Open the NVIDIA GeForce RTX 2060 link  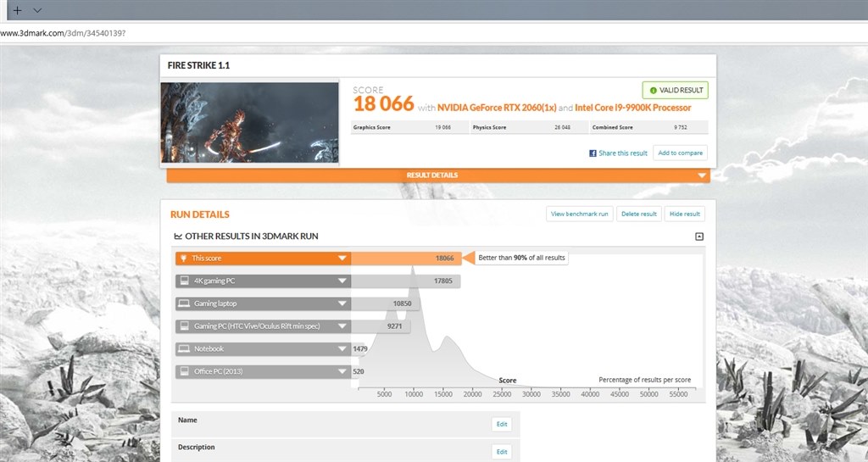(x=497, y=108)
